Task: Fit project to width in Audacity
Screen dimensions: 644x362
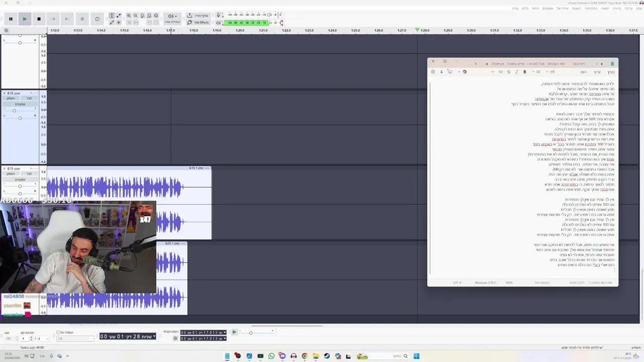Action: [149, 16]
